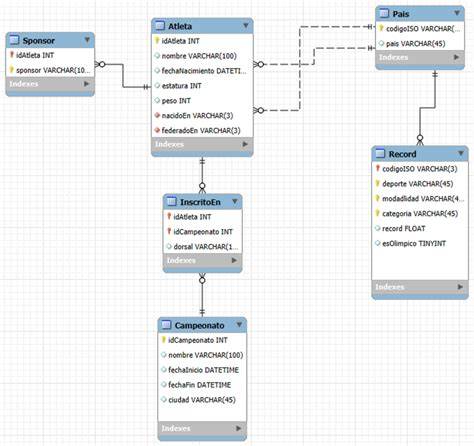Click the red key icon of idAtleta in Sponsor

click(x=12, y=55)
